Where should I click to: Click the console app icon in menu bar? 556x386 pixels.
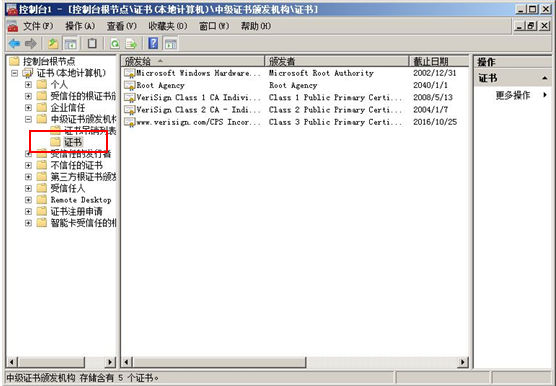[12, 26]
